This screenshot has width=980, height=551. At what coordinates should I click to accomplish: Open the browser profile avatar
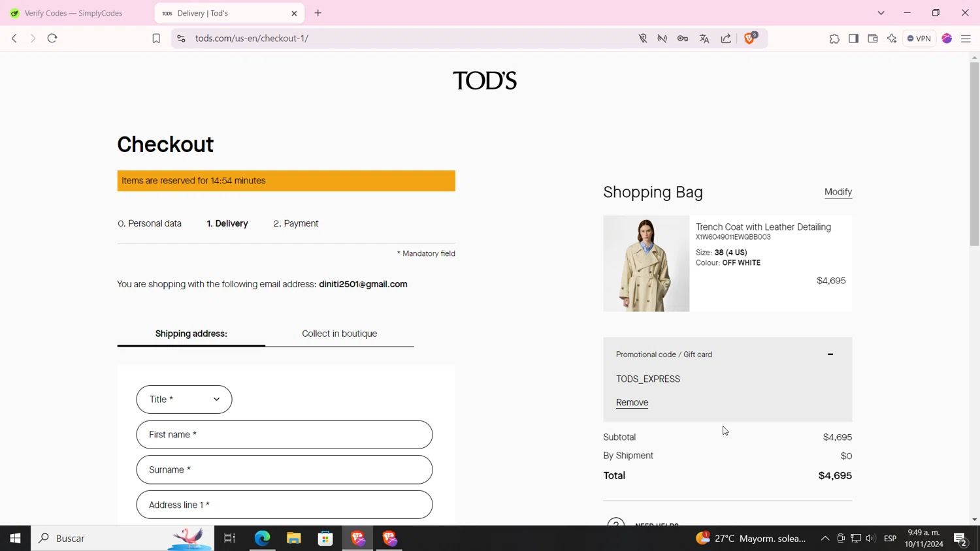[x=947, y=39]
